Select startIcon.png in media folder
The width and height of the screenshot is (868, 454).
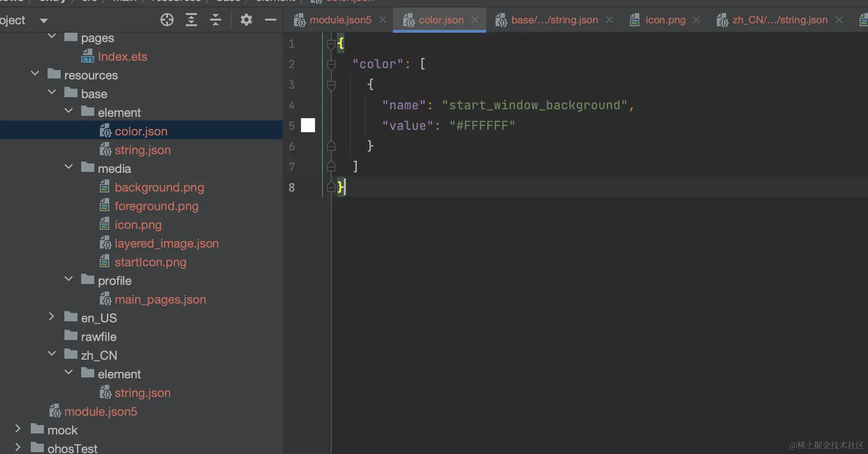point(151,262)
